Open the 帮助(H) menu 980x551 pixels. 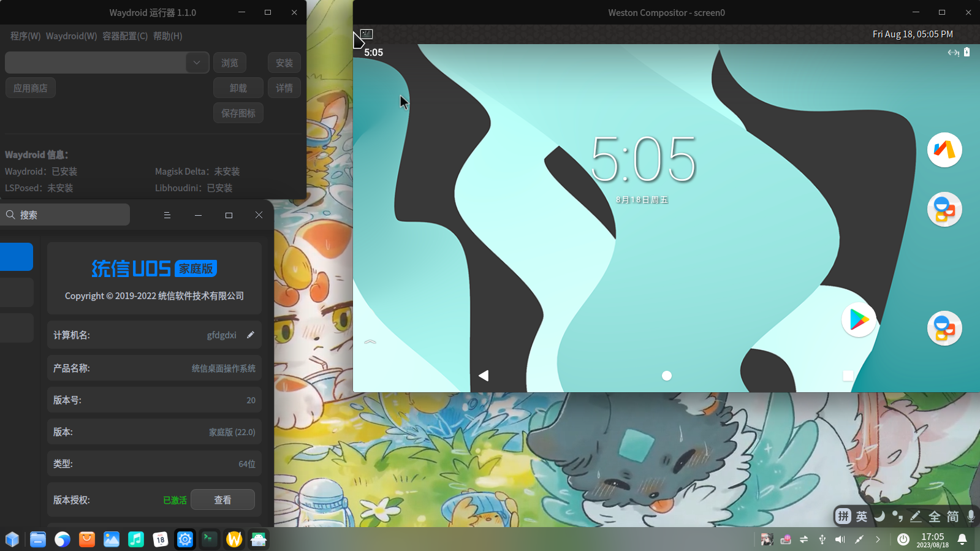[167, 36]
